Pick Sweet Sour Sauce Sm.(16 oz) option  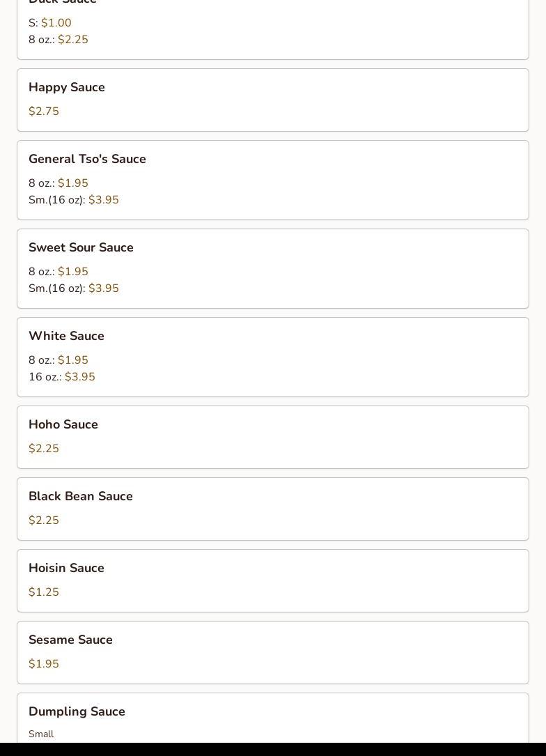[74, 288]
